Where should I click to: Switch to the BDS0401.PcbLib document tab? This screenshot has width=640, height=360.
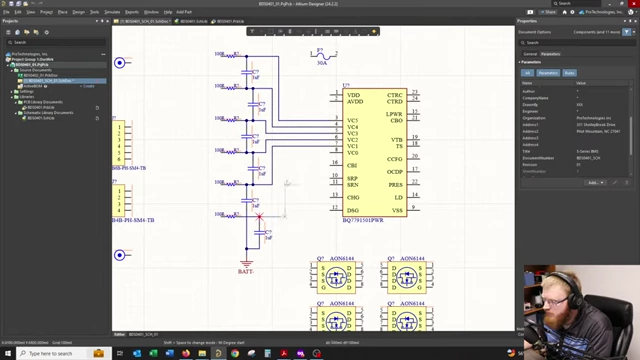point(228,21)
